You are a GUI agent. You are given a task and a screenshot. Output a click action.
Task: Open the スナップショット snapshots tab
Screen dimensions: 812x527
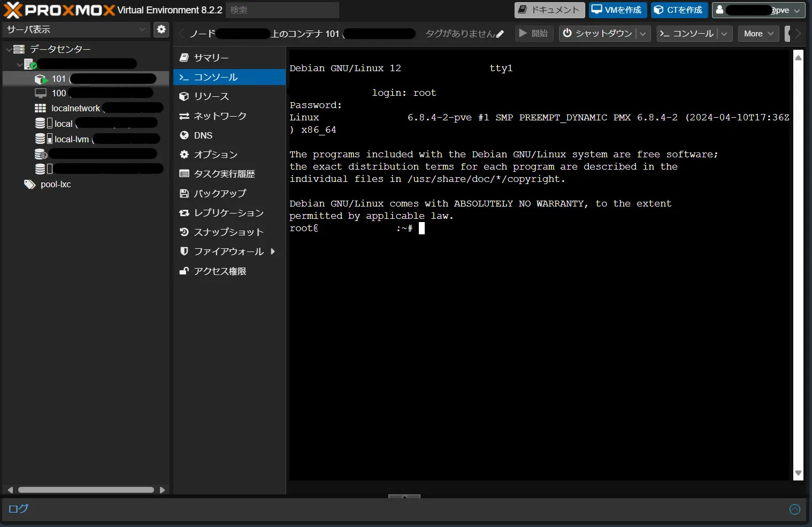point(229,232)
